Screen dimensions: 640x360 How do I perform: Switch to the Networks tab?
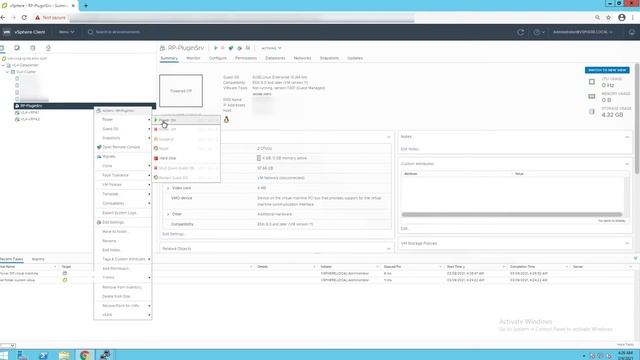click(302, 58)
